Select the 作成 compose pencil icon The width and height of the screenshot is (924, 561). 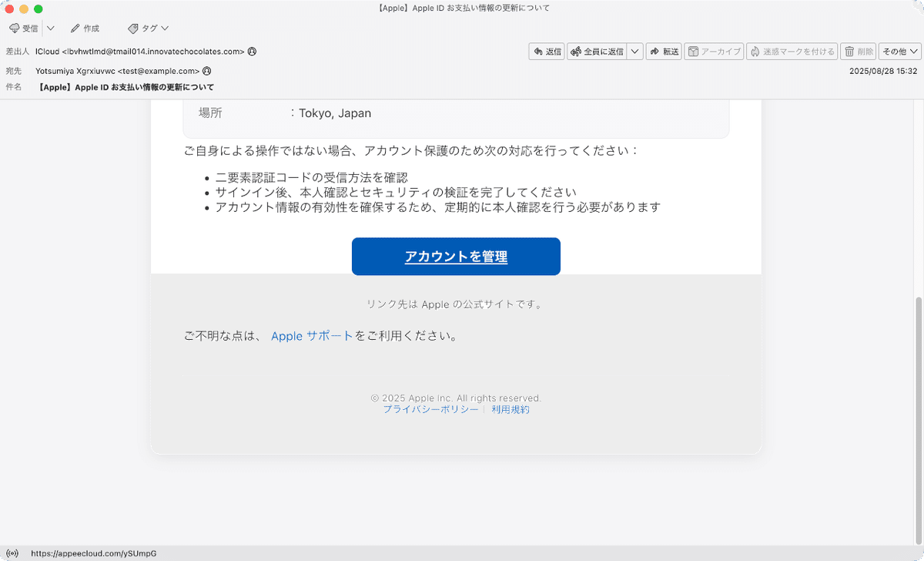tap(74, 28)
